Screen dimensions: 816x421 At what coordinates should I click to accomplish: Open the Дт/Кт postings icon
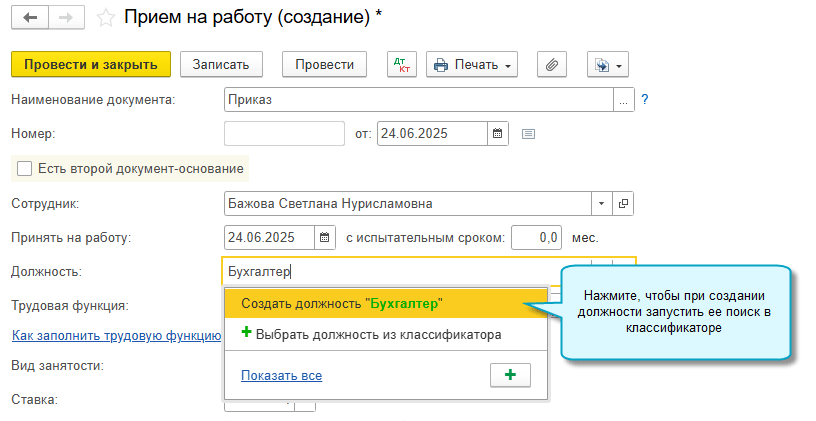click(402, 65)
